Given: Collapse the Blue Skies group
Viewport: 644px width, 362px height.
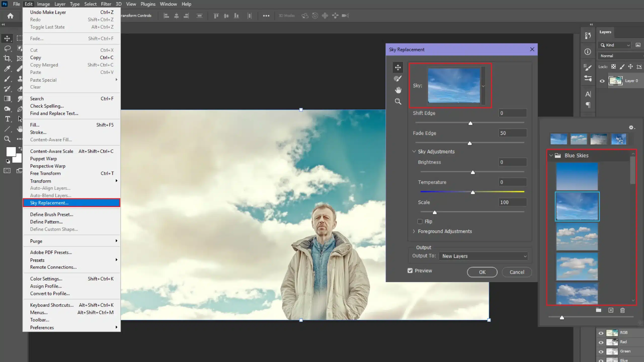Looking at the screenshot, I should (x=551, y=155).
